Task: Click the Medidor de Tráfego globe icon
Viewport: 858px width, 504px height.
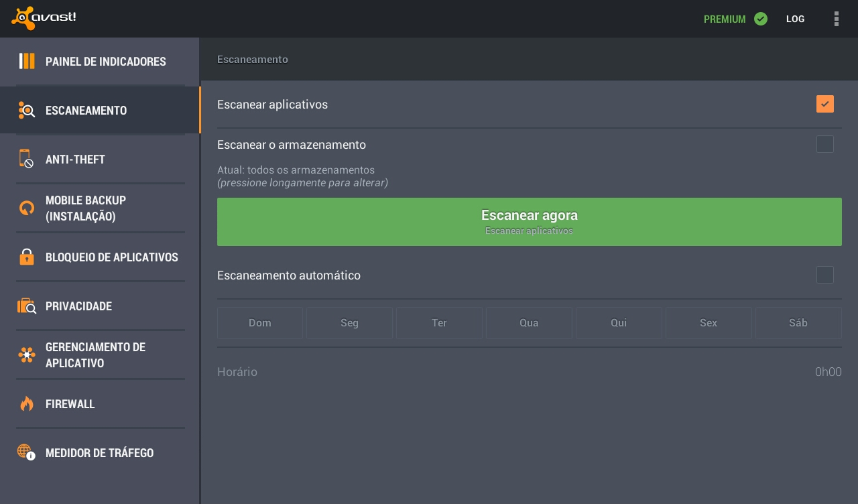Action: click(x=26, y=452)
